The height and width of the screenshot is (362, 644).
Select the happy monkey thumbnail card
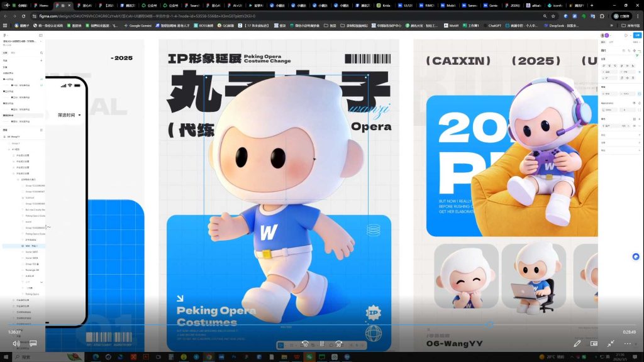[x=466, y=276]
